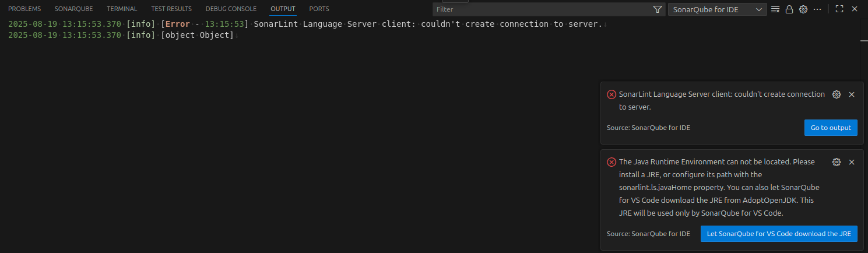The image size is (868, 253).
Task: Click the filter funnel icon
Action: pyautogui.click(x=658, y=9)
